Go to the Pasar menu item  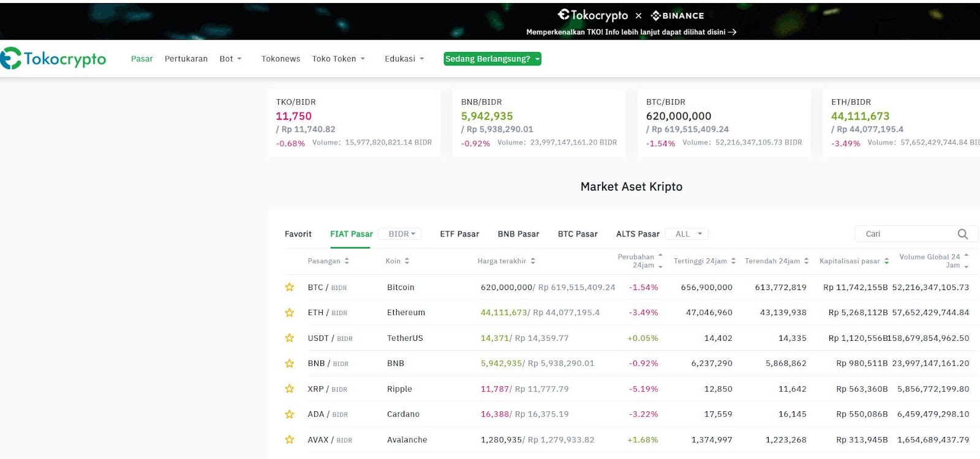142,59
